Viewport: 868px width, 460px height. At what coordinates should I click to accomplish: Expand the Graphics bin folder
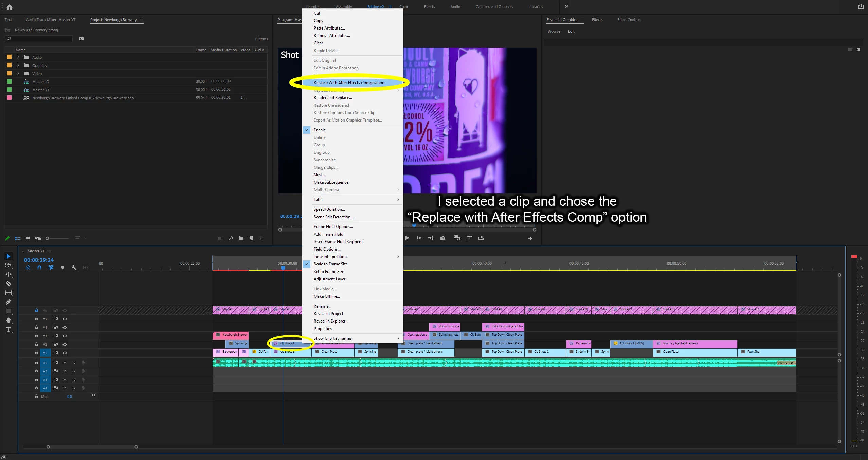click(18, 65)
